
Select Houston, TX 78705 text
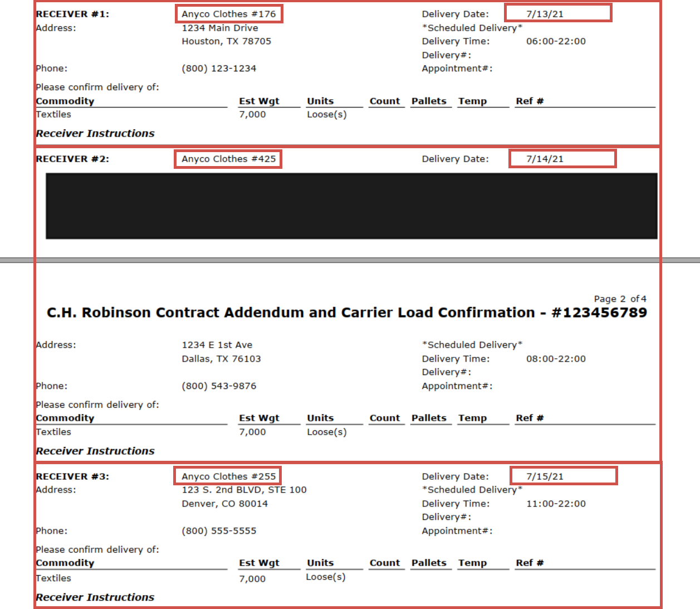tap(226, 41)
